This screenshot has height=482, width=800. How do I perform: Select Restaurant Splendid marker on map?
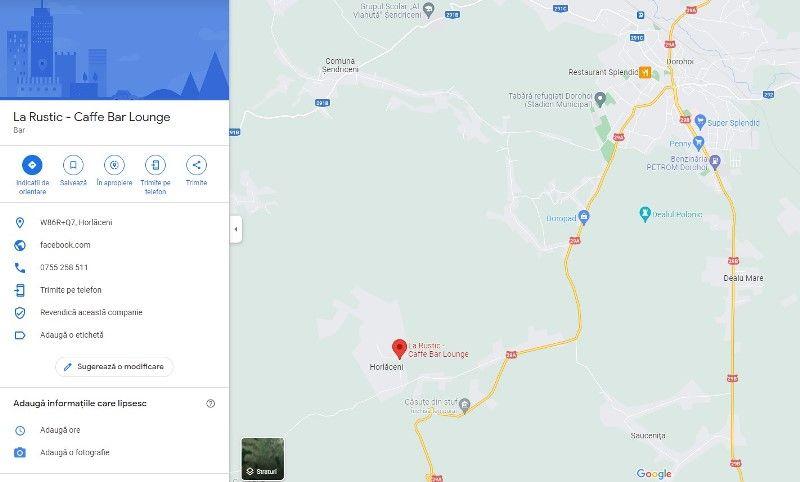tap(645, 72)
